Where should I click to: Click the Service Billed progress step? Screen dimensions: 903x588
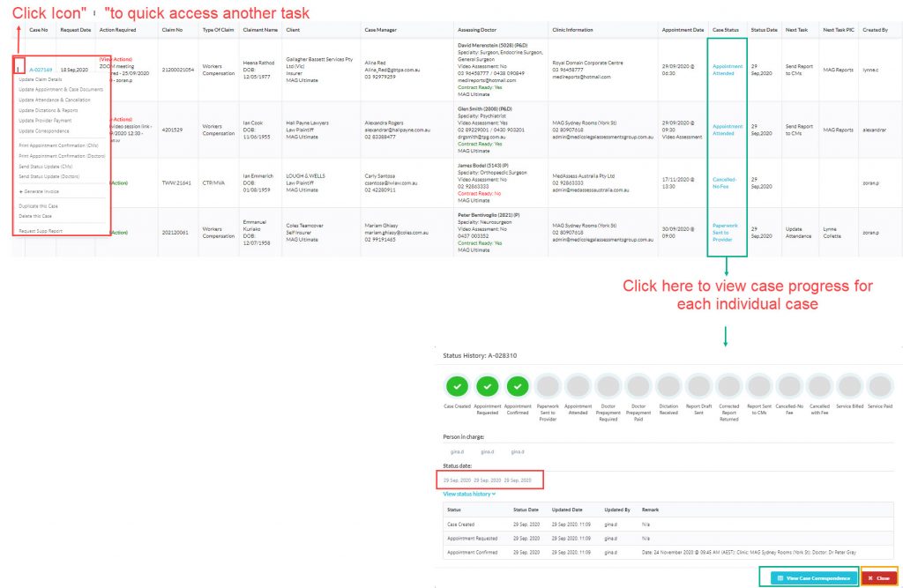(849, 386)
